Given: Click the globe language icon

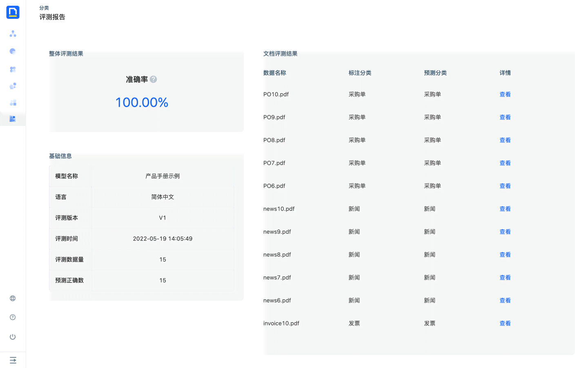Looking at the screenshot, I should [13, 298].
